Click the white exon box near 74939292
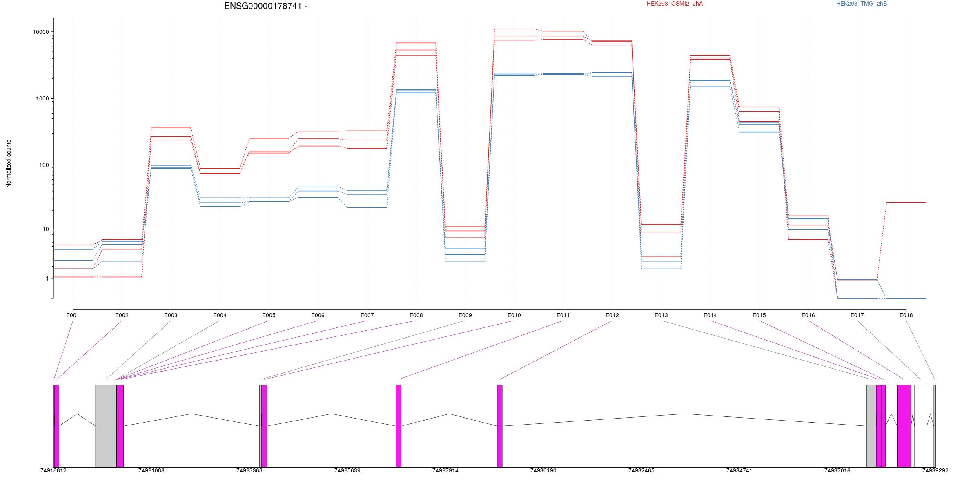This screenshot has height=490, width=980. tap(921, 426)
